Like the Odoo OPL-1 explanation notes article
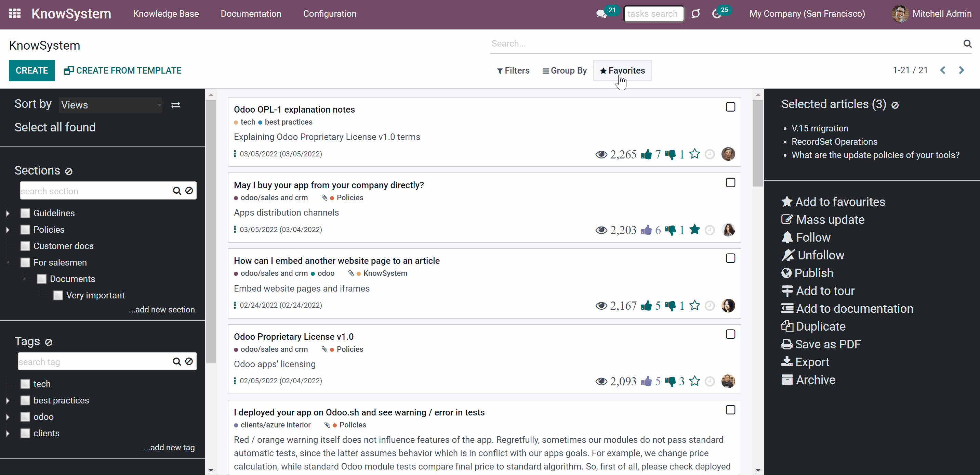Image resolution: width=980 pixels, height=475 pixels. click(646, 154)
